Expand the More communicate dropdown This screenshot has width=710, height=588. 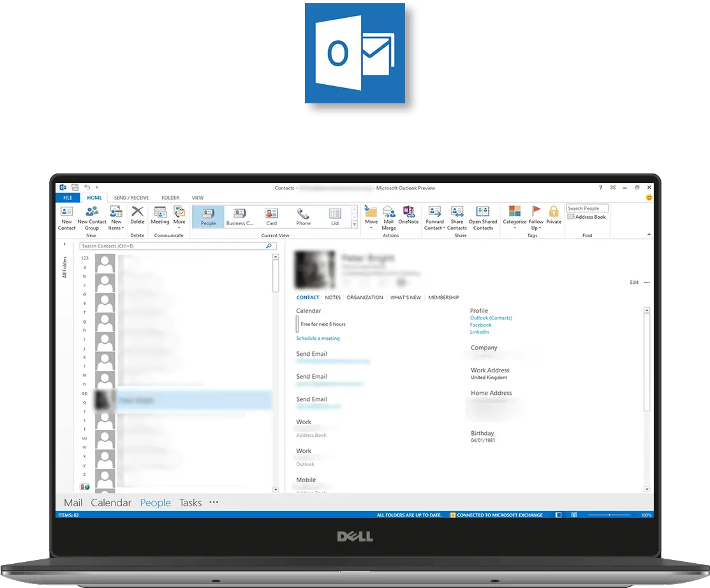pos(179,217)
